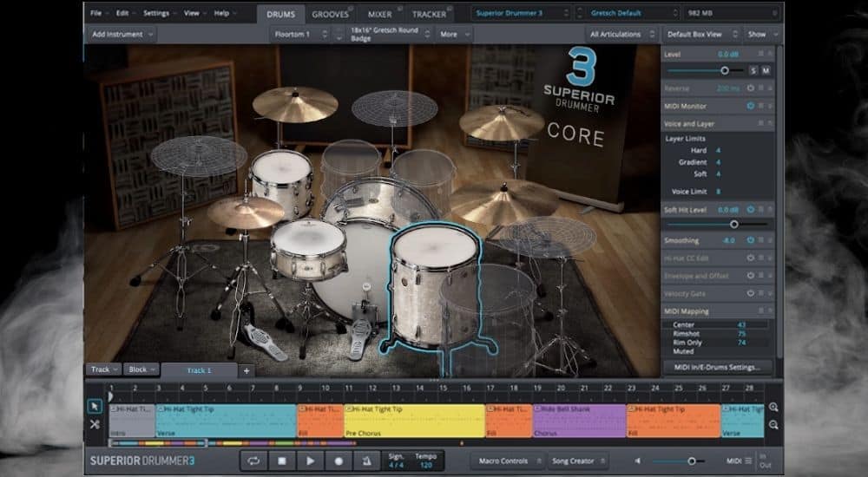The width and height of the screenshot is (868, 477).
Task: Start playback with the play button
Action: [x=310, y=461]
